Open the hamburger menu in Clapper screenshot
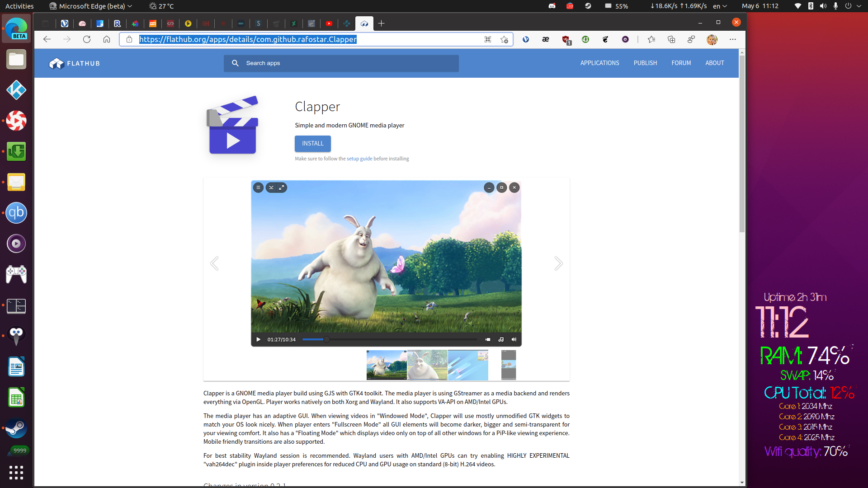868x488 pixels. 258,188
